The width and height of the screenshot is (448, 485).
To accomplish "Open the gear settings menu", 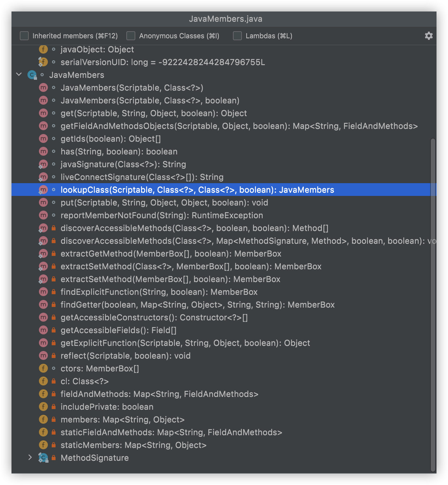I will [x=429, y=36].
